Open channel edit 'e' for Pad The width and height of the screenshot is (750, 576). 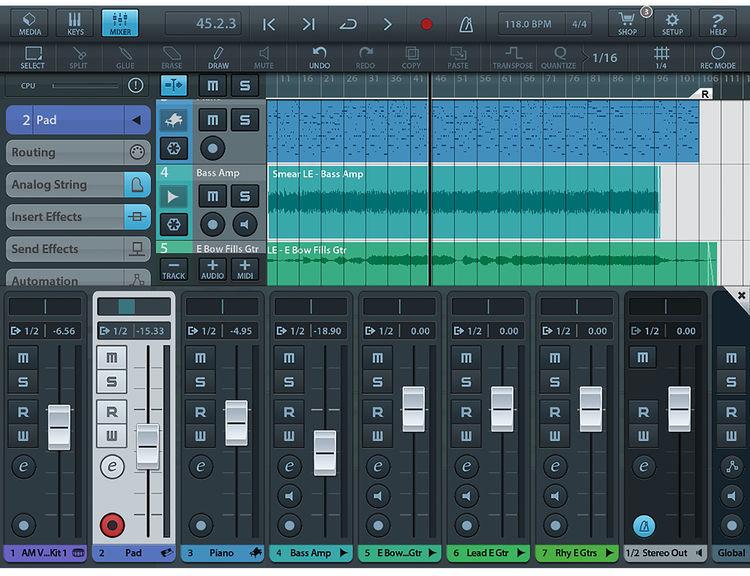pos(112,466)
